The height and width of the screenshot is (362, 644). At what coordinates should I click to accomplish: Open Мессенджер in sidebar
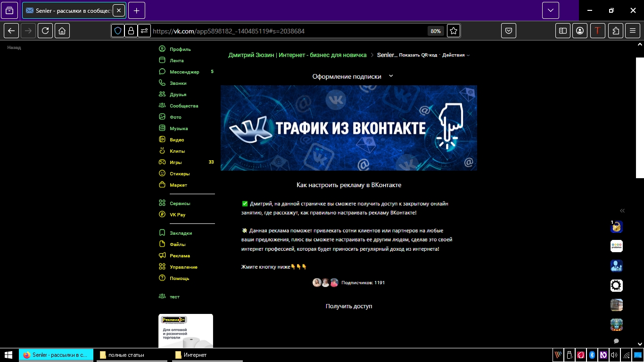click(184, 72)
